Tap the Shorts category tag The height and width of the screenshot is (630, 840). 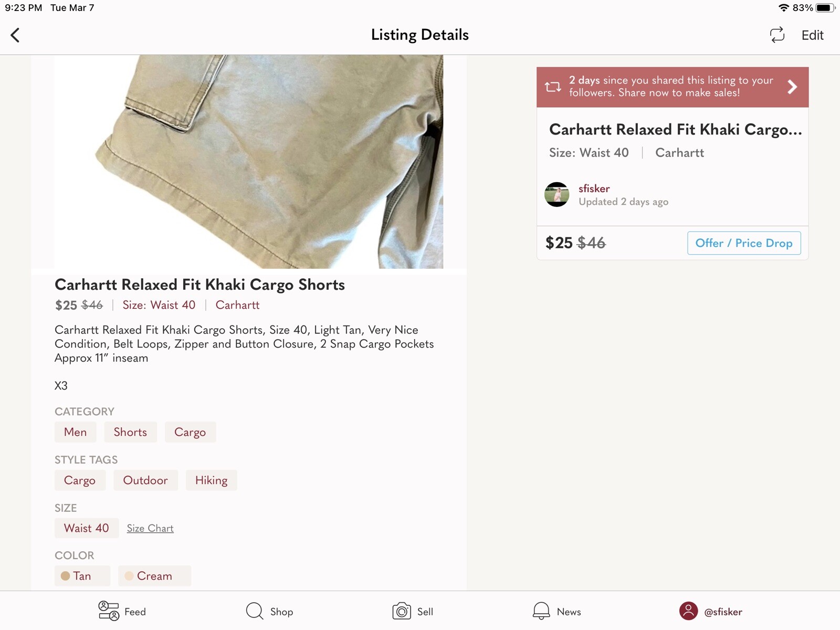(x=130, y=432)
